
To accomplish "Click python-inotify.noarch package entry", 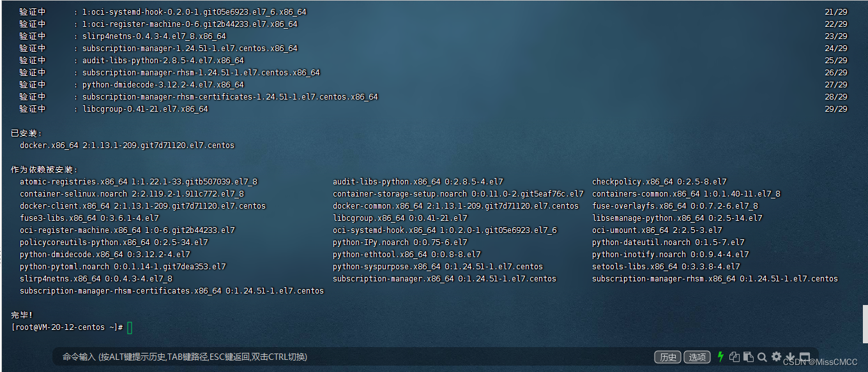I will (x=671, y=255).
